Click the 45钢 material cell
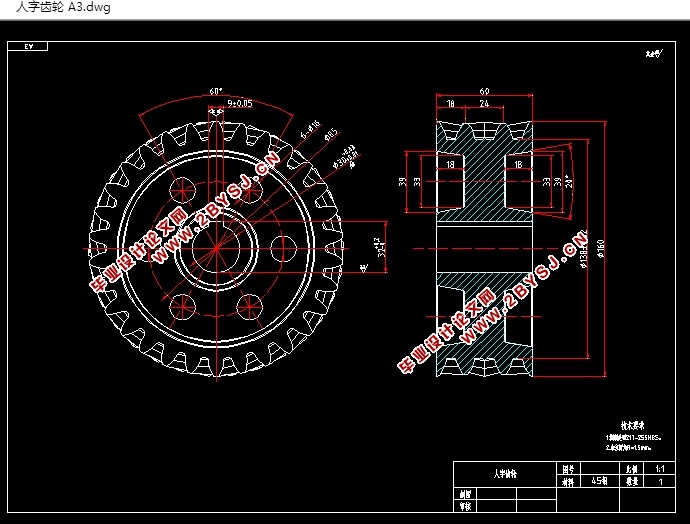Screen dimensions: 690x524 point(600,481)
